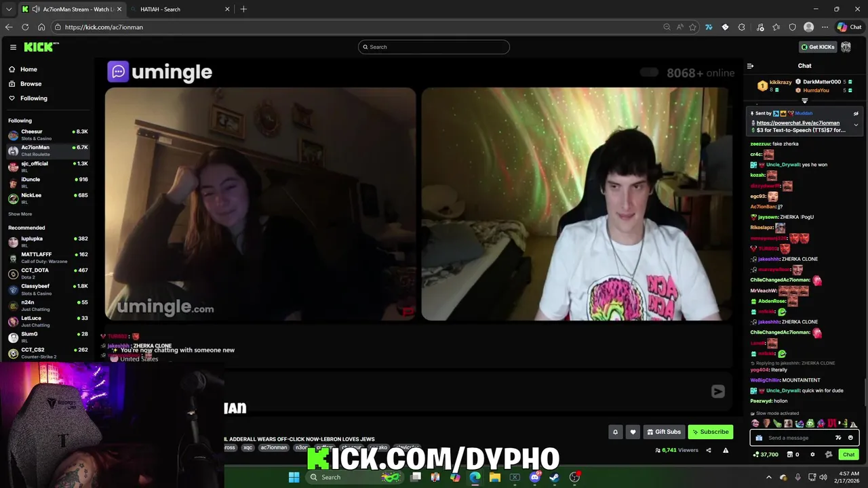Refresh the page

(25, 27)
